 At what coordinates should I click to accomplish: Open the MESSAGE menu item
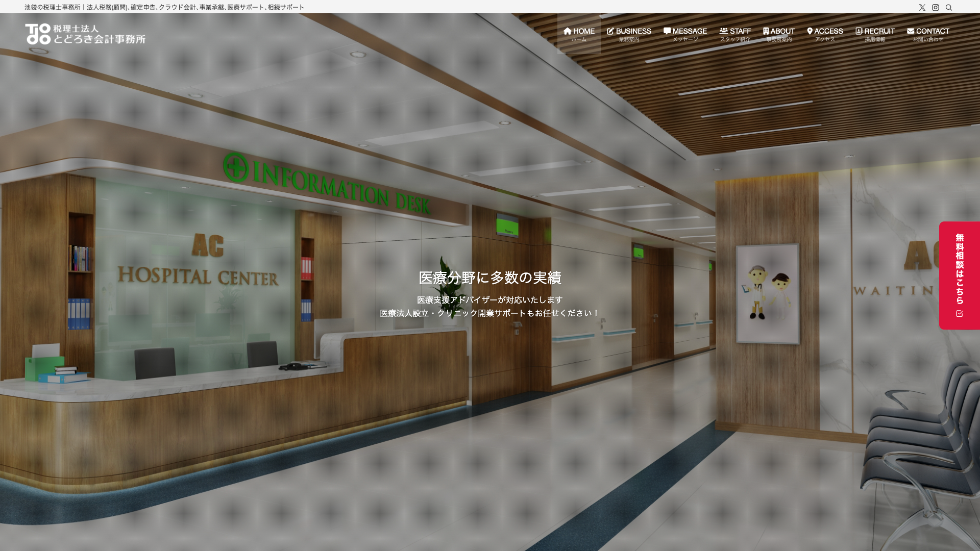pyautogui.click(x=685, y=34)
